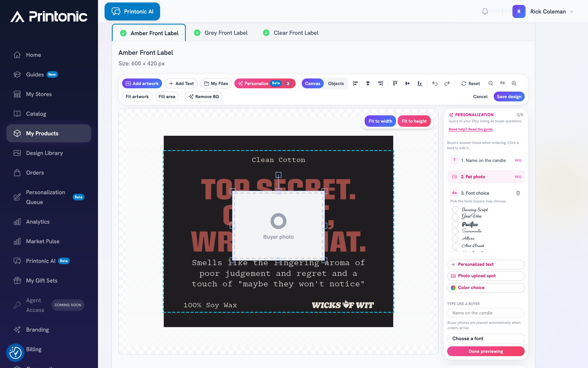Open Printonic AI sidebar item
The height and width of the screenshot is (368, 588).
point(49,261)
